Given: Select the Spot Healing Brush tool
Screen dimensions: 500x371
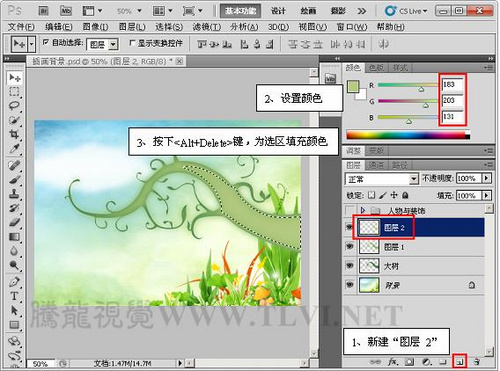Looking at the screenshot, I should pos(15,165).
